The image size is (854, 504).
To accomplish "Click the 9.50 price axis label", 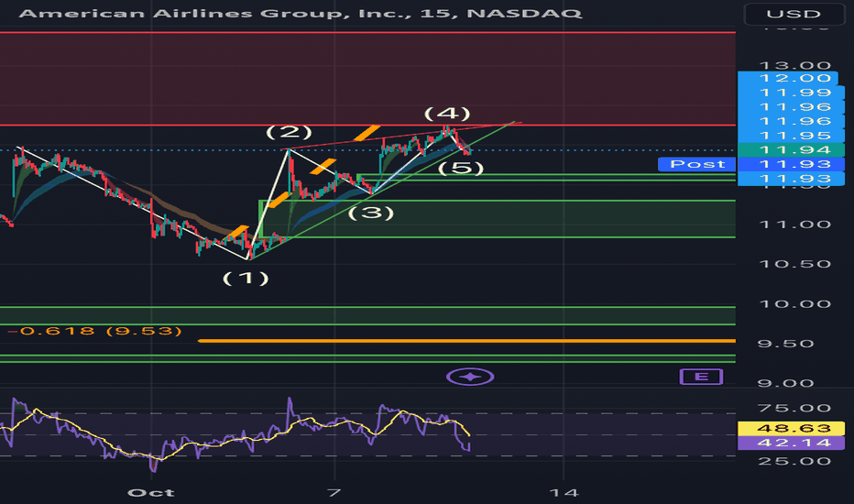I will [x=786, y=344].
